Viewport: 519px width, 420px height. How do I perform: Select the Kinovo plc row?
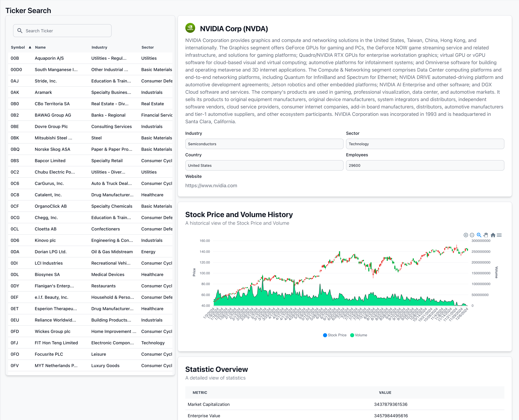[90, 240]
